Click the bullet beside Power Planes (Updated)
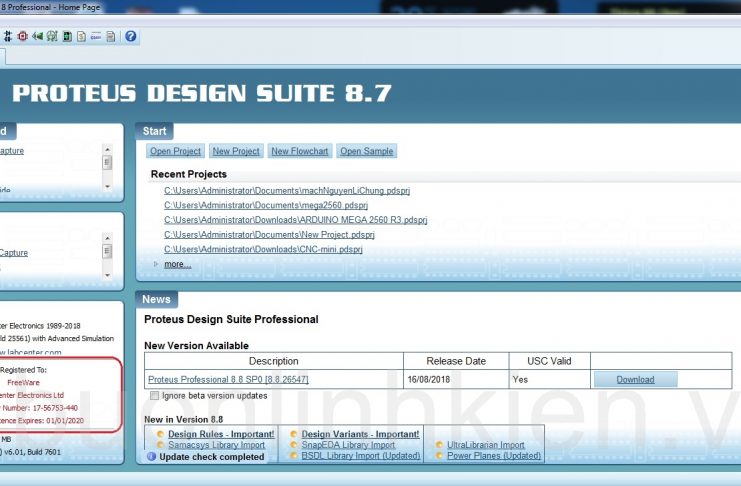Image resolution: width=741 pixels, height=486 pixels. tap(439, 456)
